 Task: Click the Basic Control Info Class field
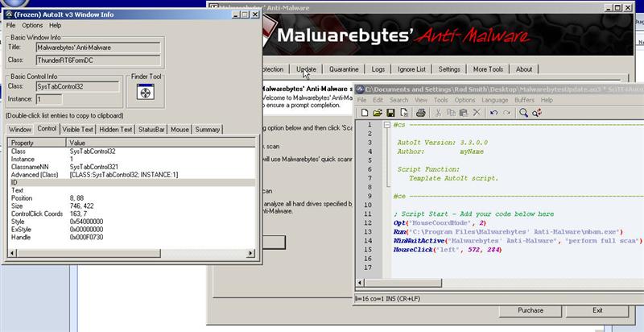(x=77, y=87)
